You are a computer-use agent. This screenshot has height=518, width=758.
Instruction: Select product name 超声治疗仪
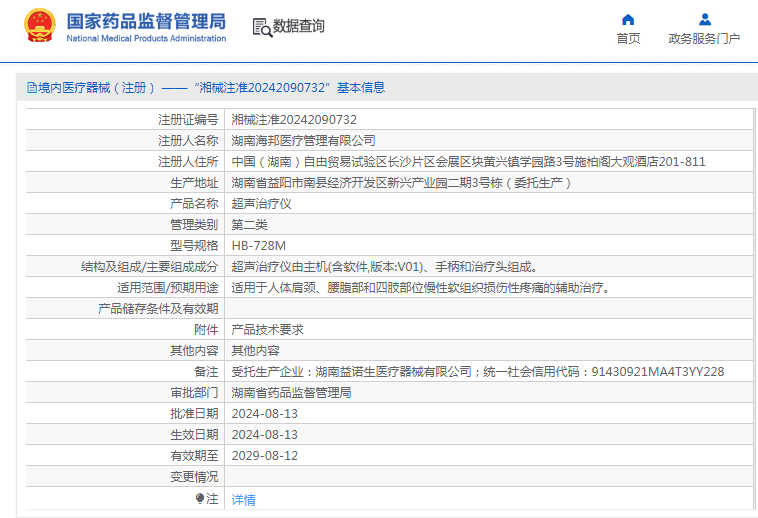(261, 203)
